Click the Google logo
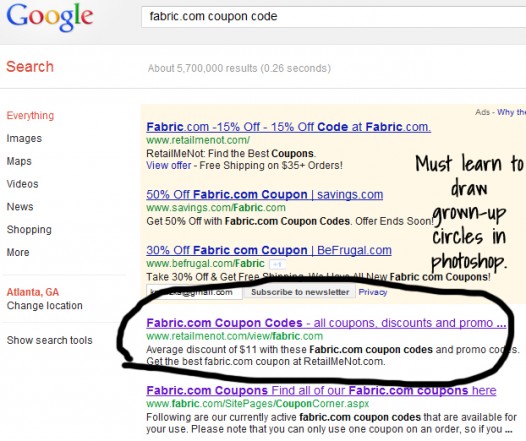The height and width of the screenshot is (441, 526). pyautogui.click(x=50, y=17)
